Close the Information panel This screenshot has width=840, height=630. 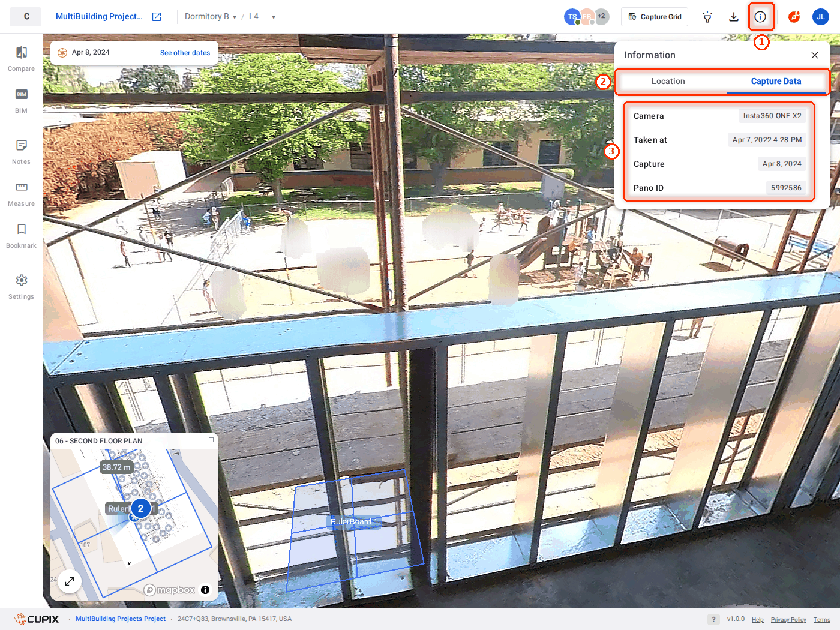(815, 55)
